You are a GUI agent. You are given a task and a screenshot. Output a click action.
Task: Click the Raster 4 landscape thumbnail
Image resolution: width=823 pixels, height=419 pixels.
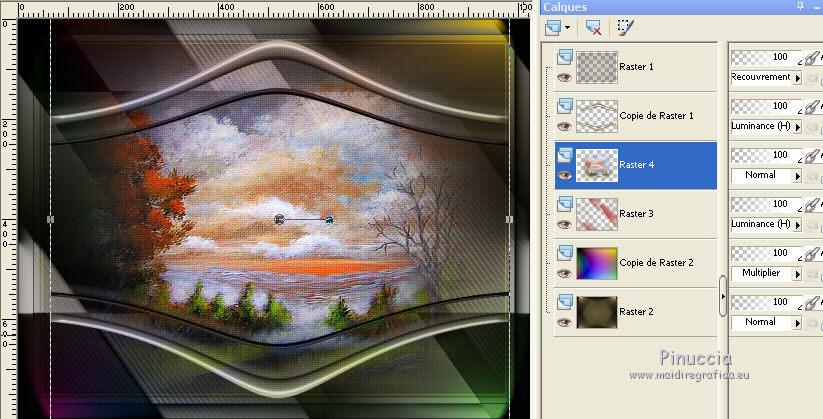pyautogui.click(x=597, y=165)
